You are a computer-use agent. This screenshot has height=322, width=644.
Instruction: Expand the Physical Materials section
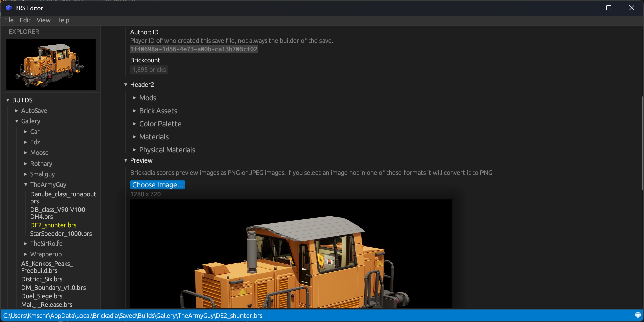click(134, 150)
